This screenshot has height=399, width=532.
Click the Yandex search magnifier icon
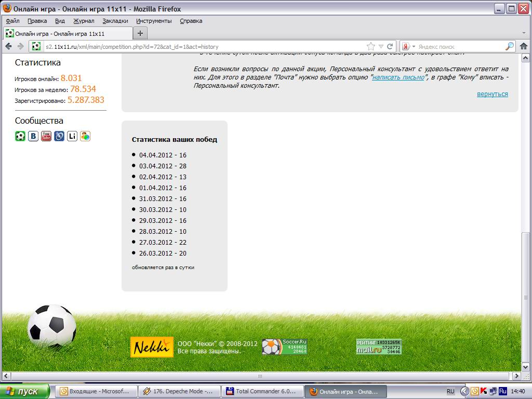509,46
